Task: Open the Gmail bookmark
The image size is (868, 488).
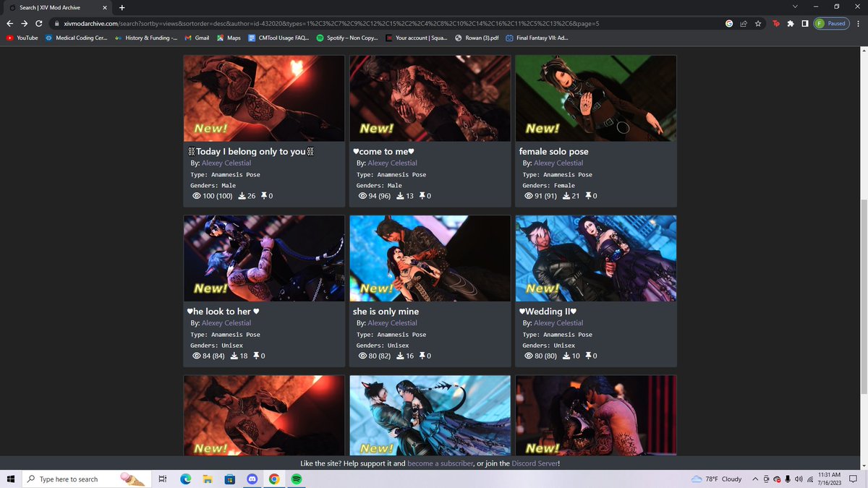Action: click(197, 38)
